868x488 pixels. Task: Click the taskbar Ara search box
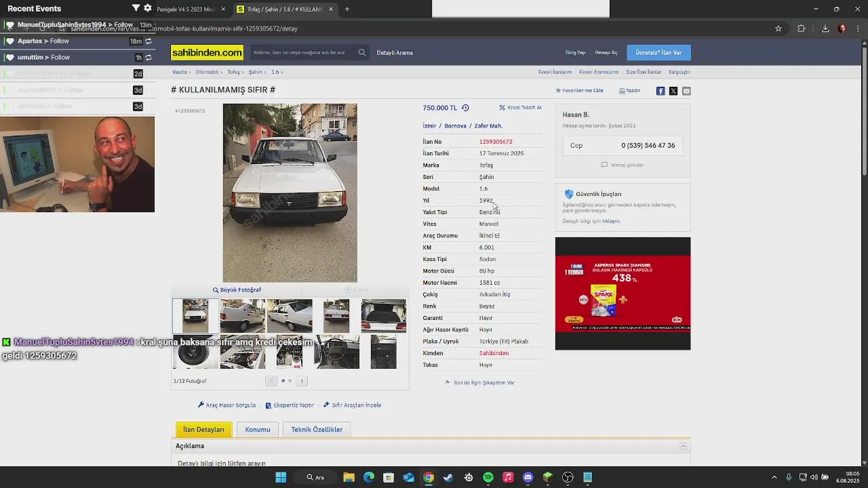pos(316,477)
